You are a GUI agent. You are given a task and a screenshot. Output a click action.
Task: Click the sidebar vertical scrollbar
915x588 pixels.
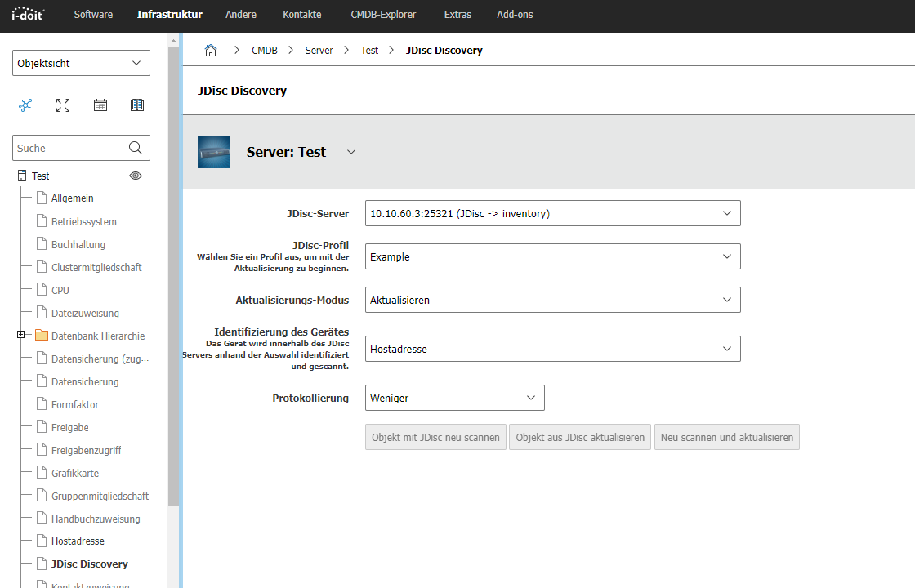click(x=173, y=276)
